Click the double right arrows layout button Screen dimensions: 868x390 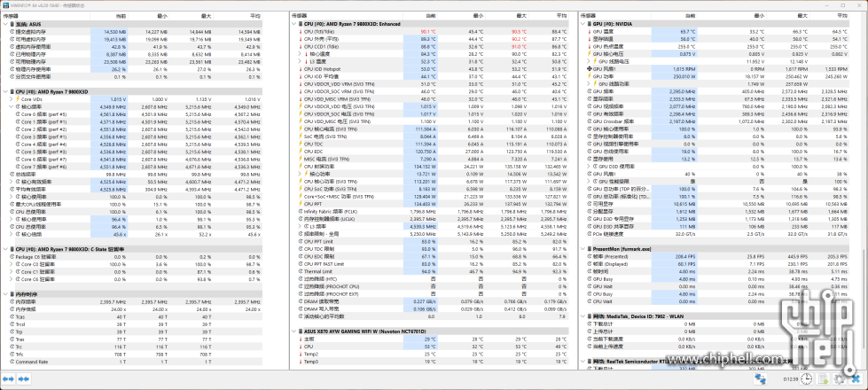(23, 379)
